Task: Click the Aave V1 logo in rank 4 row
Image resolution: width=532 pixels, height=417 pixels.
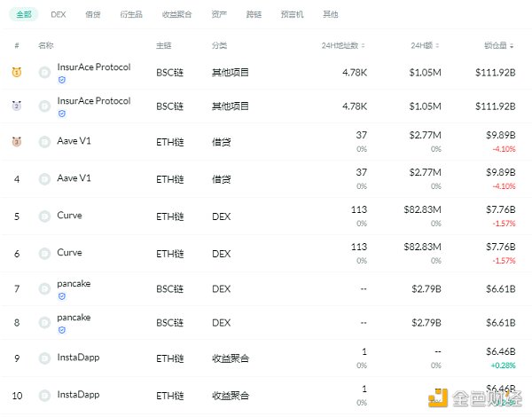Action: click(44, 179)
